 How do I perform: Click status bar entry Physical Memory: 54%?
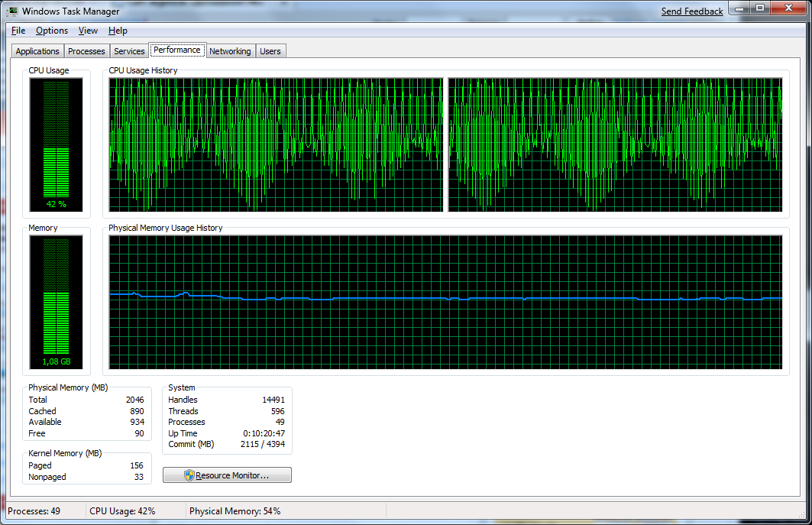[235, 511]
